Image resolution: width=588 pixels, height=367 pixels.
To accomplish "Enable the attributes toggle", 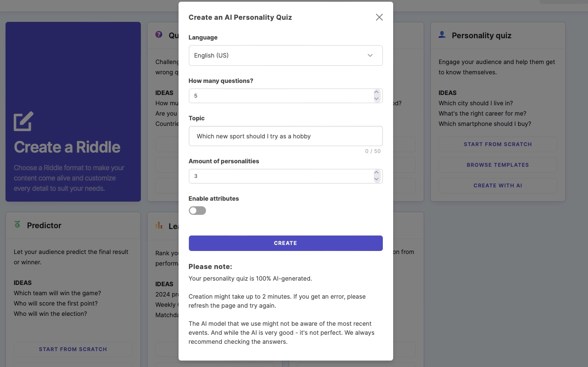I will tap(197, 211).
